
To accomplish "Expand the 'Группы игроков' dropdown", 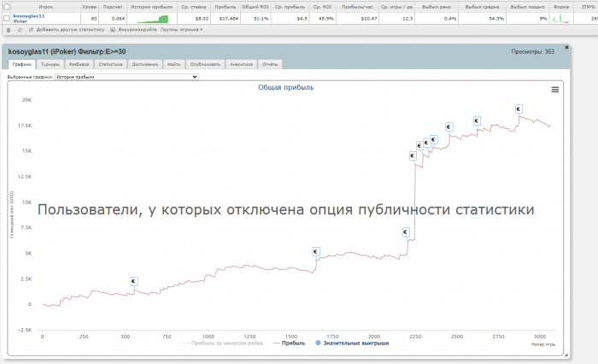I will (181, 30).
